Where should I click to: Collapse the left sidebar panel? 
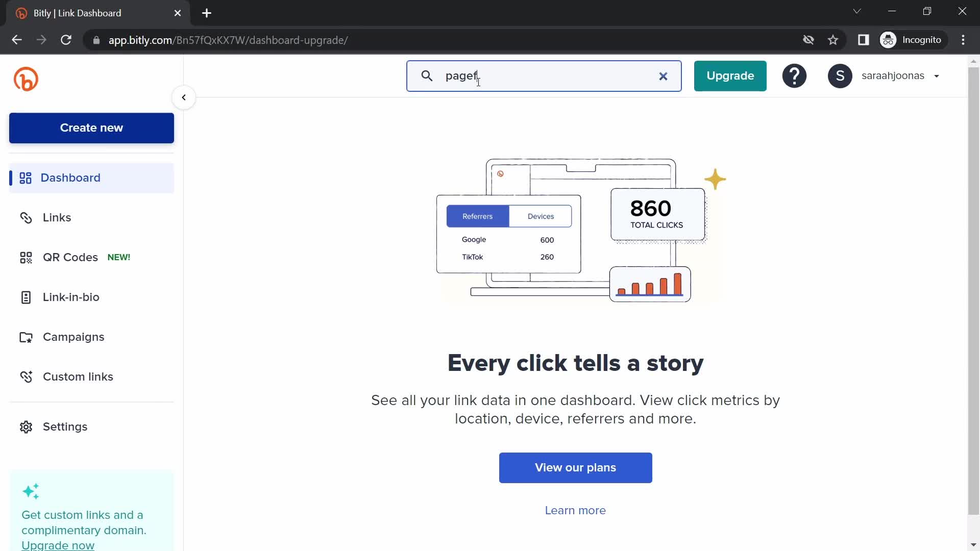[x=183, y=97]
